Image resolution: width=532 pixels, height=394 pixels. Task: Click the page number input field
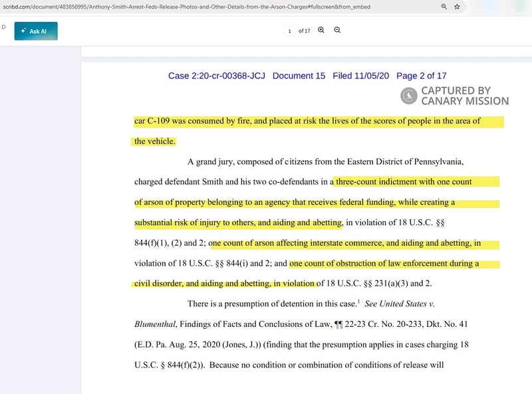pyautogui.click(x=290, y=31)
